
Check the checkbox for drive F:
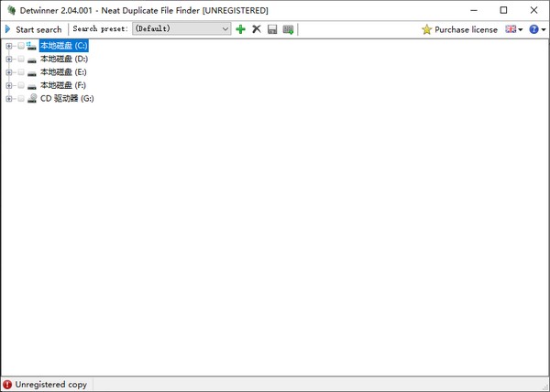(21, 85)
